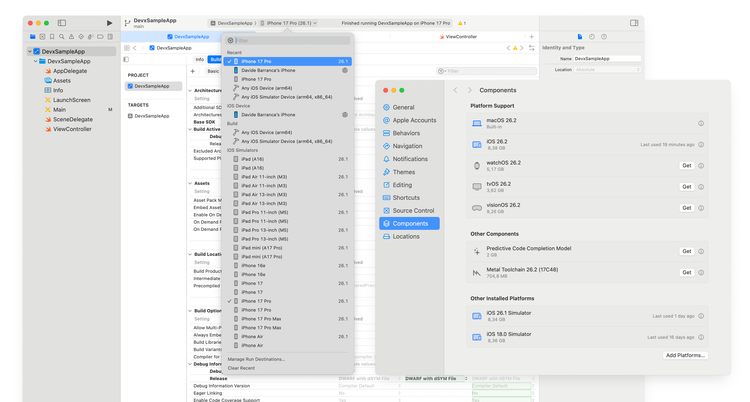
Task: Open Themes in Settings sidebar
Action: (409, 172)
